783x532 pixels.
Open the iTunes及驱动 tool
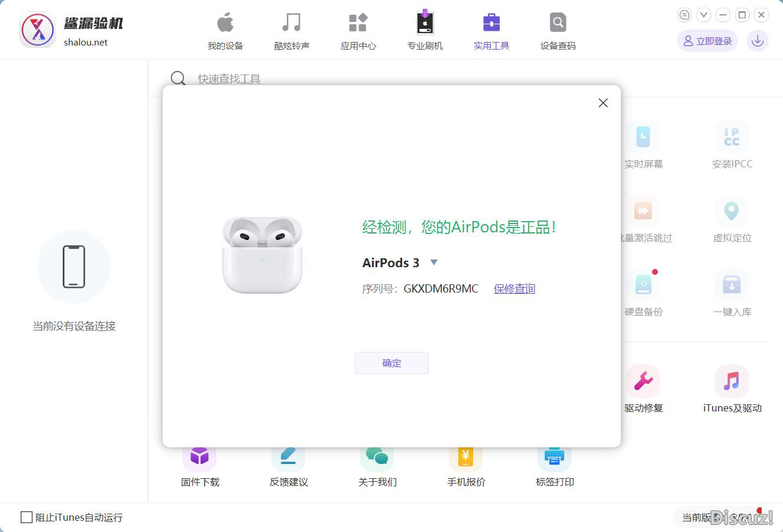click(732, 389)
